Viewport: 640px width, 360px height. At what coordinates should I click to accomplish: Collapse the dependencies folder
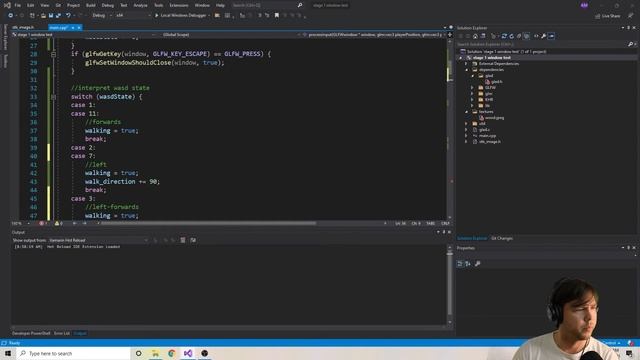(467, 70)
